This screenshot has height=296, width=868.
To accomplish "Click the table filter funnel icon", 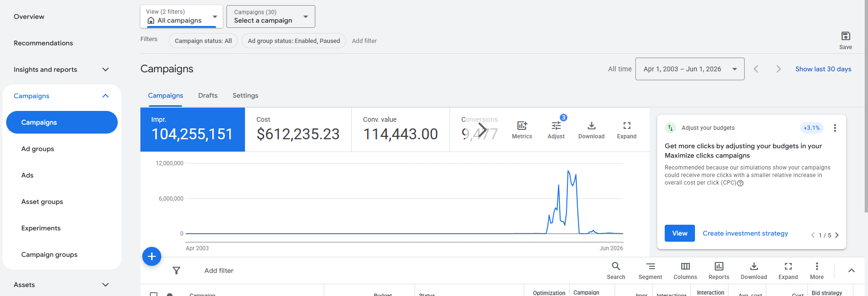I will [176, 271].
